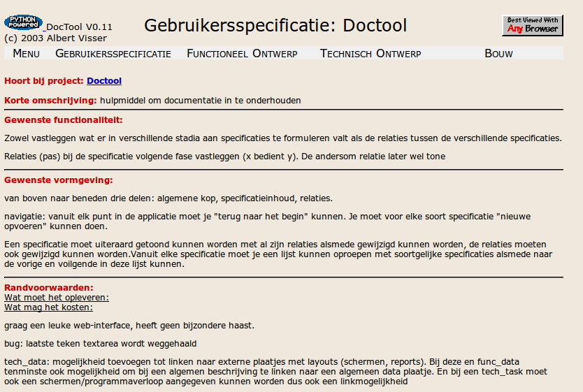Open the Functioneel Ontwerp menu item

pyautogui.click(x=242, y=54)
